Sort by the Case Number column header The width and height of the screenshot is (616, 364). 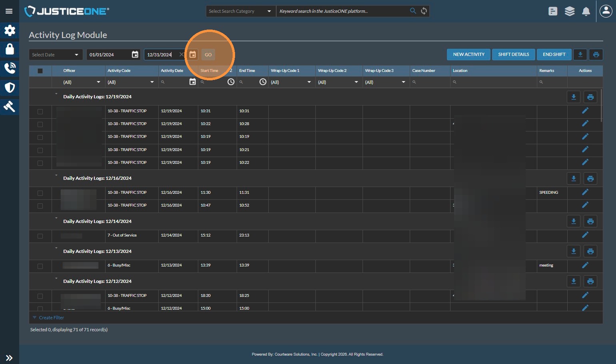[424, 71]
